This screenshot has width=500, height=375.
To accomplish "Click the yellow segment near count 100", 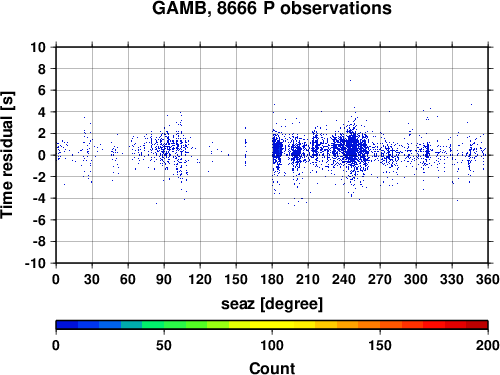I will pos(272,325).
